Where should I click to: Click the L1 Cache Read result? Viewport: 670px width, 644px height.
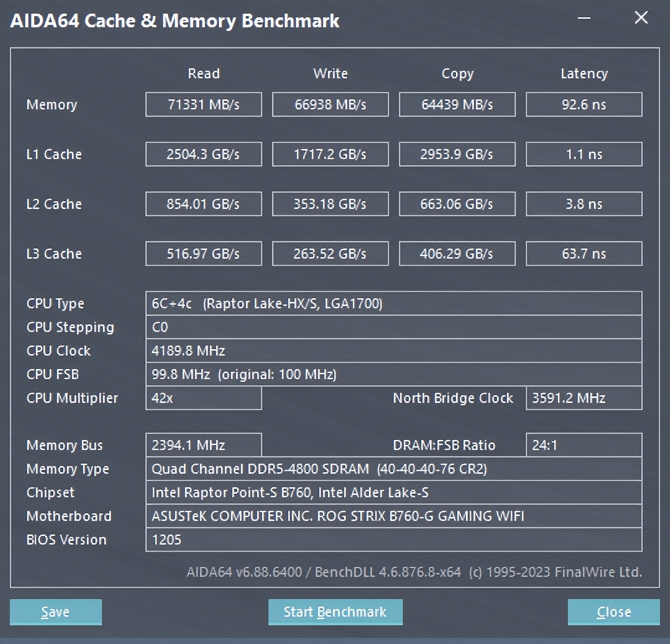click(203, 154)
